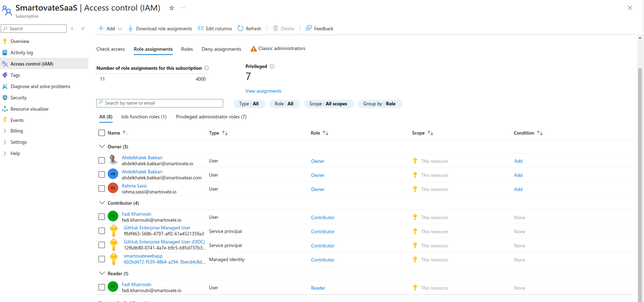The height and width of the screenshot is (302, 644).
Task: Click the Events lightning icon in sidebar
Action: pyautogui.click(x=5, y=120)
